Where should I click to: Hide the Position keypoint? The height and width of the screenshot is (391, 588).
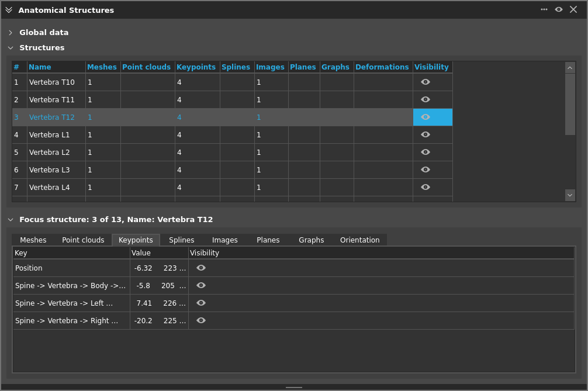[201, 268]
